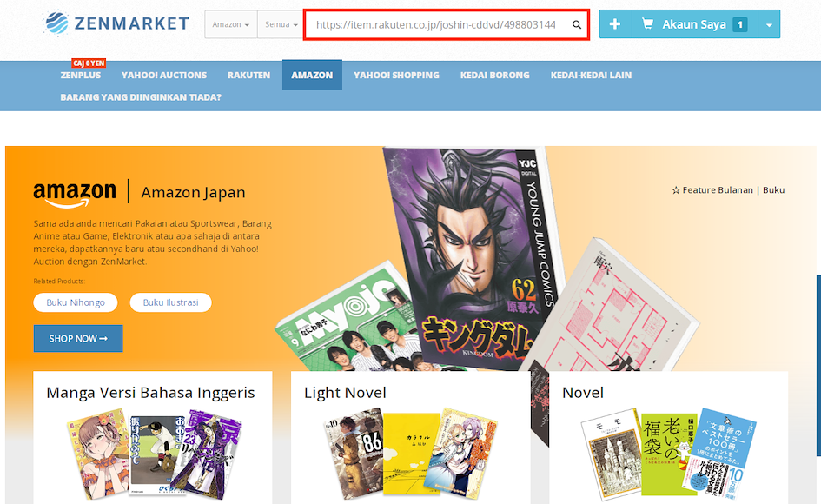Click the Related Products label
This screenshot has width=821, height=504.
pos(59,282)
